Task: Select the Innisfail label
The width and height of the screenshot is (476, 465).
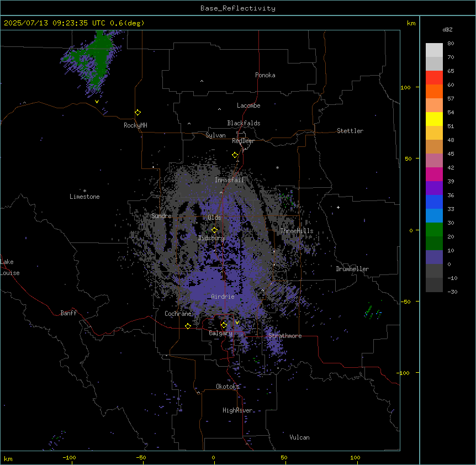Action: (x=229, y=180)
